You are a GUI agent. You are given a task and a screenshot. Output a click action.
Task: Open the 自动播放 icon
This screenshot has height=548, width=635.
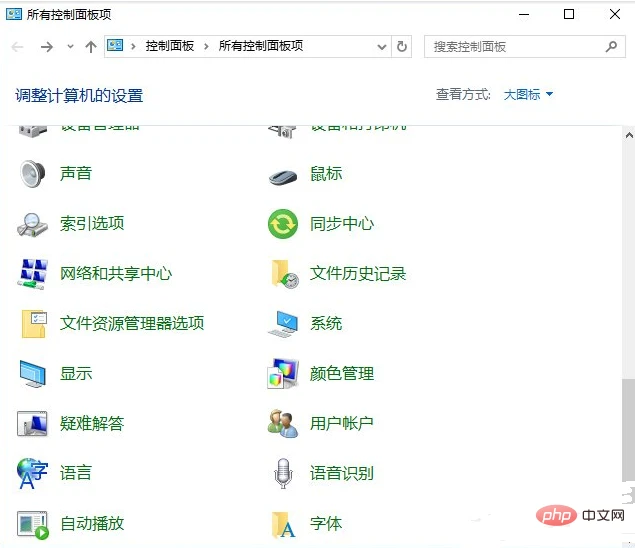[32, 525]
